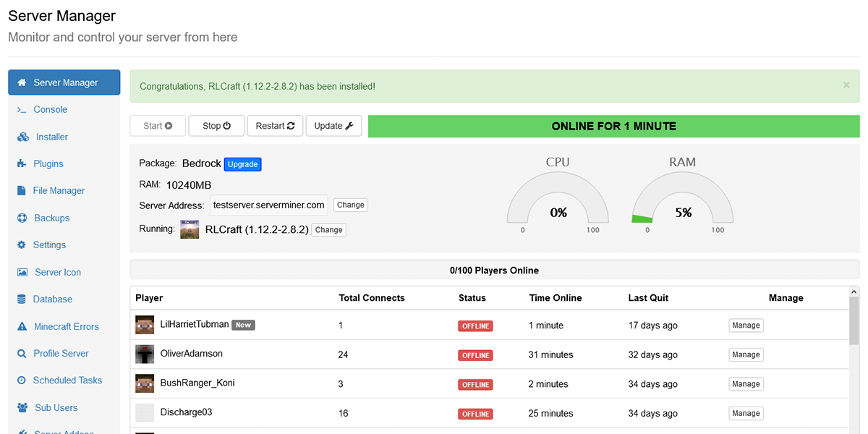Click the Player column header
The width and height of the screenshot is (868, 434).
pyautogui.click(x=149, y=298)
